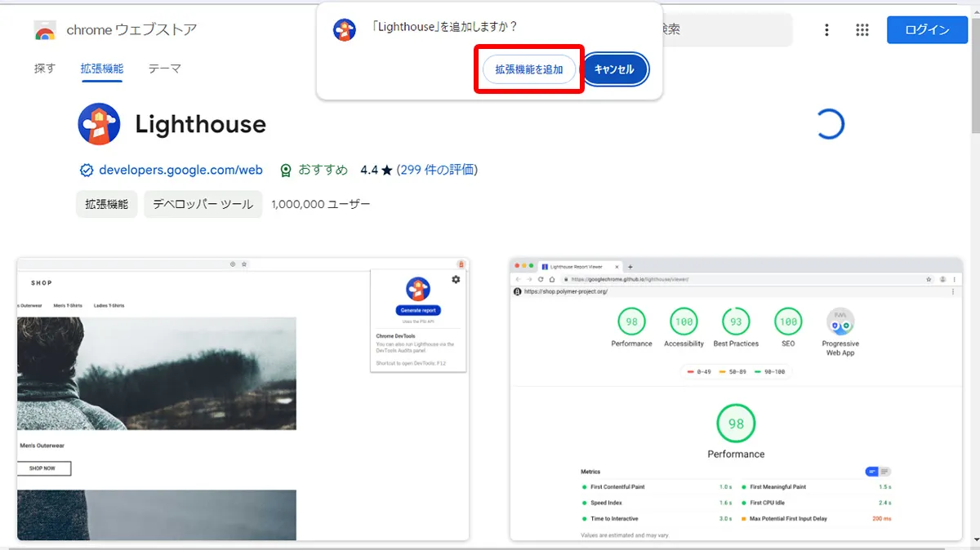Select the 拡張機能 tab

pyautogui.click(x=101, y=69)
